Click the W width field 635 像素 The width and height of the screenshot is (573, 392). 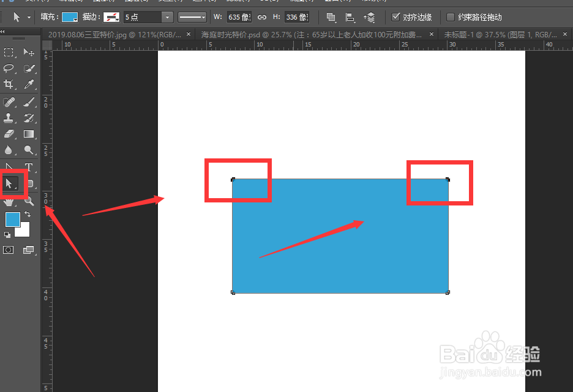click(x=239, y=17)
